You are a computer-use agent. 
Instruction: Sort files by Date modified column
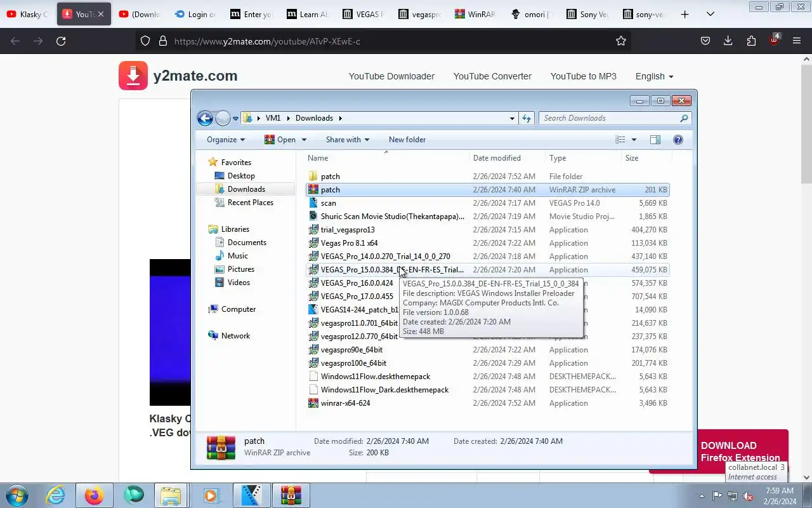(x=507, y=158)
